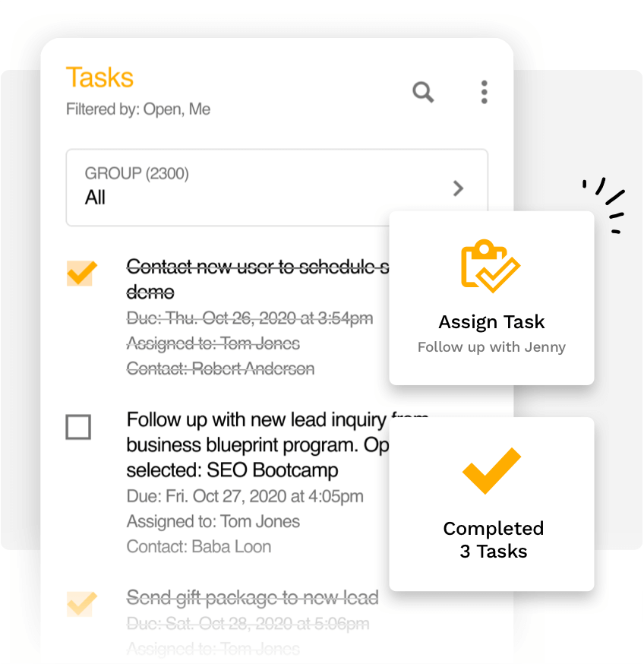Click the Follow up with Jenny text
The width and height of the screenshot is (644, 664).
(x=491, y=346)
